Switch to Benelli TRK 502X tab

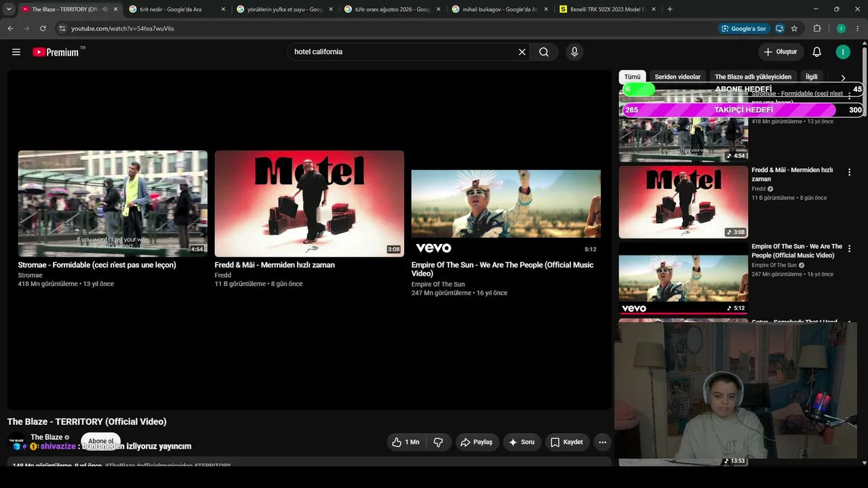(x=607, y=9)
